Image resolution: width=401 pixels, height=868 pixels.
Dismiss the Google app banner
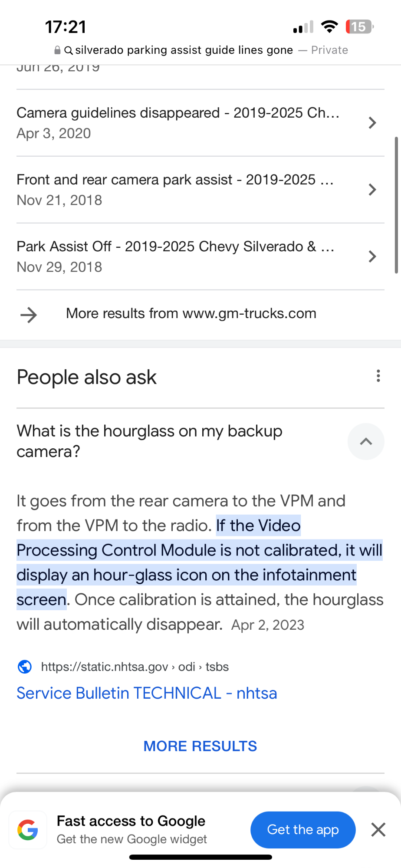click(x=378, y=830)
